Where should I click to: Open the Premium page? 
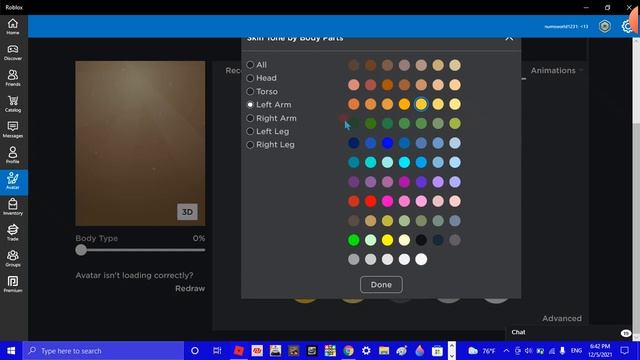[x=13, y=284]
